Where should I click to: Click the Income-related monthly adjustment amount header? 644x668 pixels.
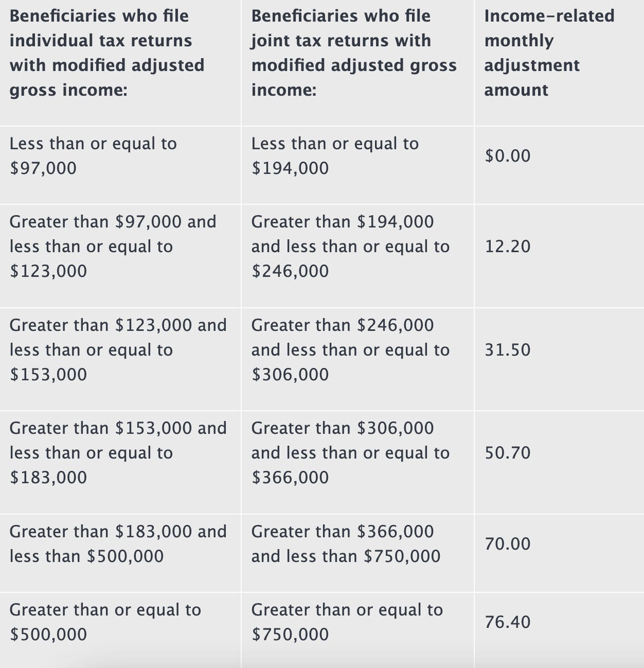[549, 53]
